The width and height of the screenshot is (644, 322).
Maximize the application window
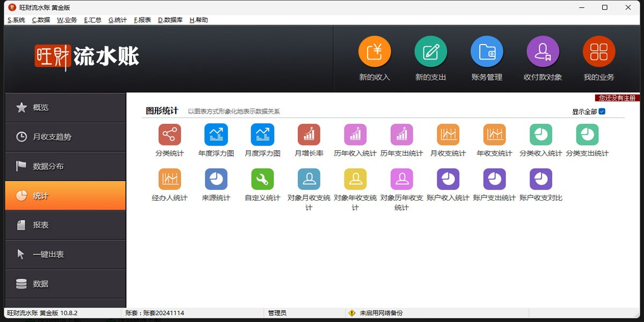(x=605, y=8)
